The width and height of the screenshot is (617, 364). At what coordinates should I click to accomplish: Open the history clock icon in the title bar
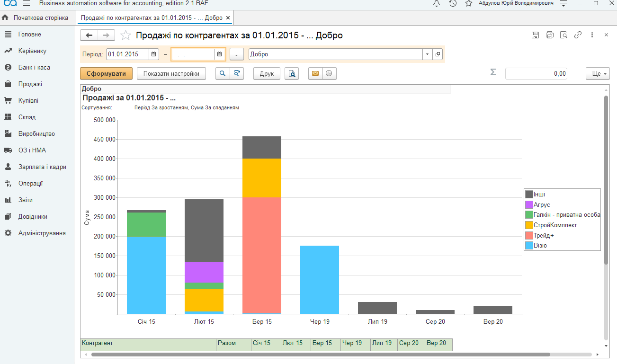point(453,3)
